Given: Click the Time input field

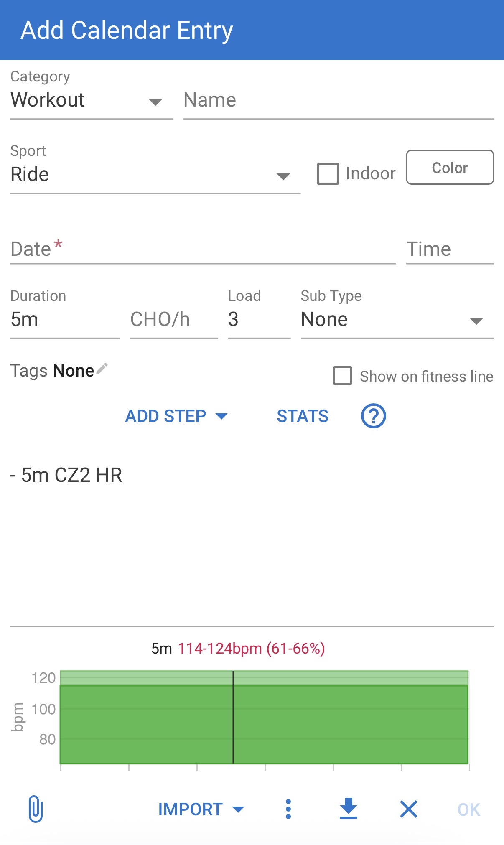Looking at the screenshot, I should pyautogui.click(x=449, y=249).
